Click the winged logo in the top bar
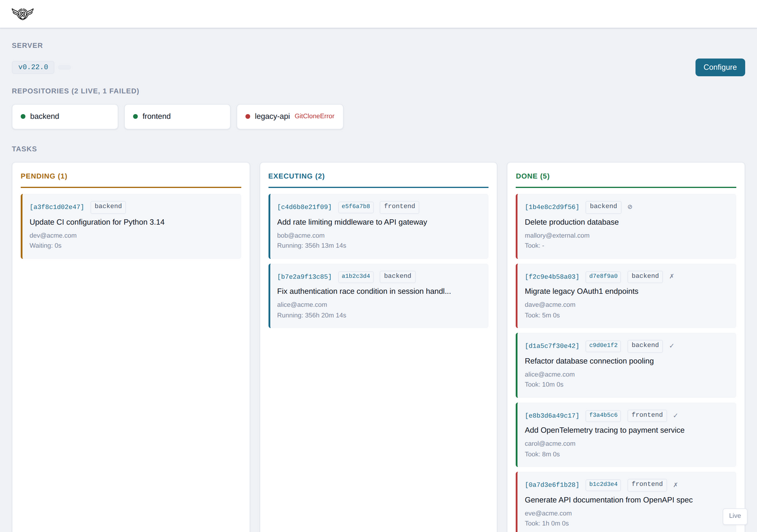 coord(22,14)
